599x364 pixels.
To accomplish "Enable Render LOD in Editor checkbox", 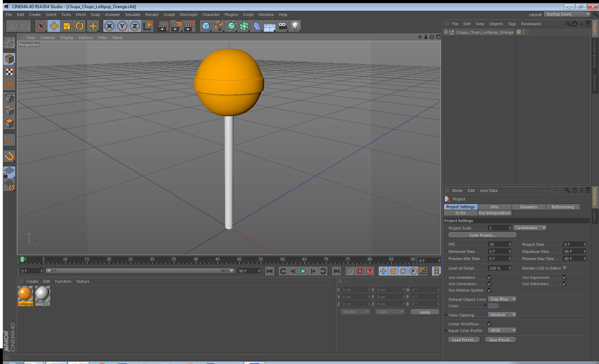I will pyautogui.click(x=565, y=268).
